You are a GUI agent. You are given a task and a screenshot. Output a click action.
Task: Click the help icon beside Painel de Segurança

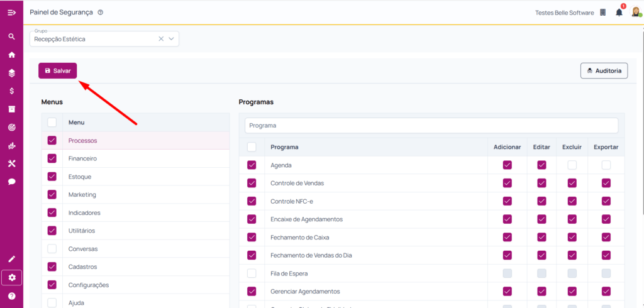(101, 13)
